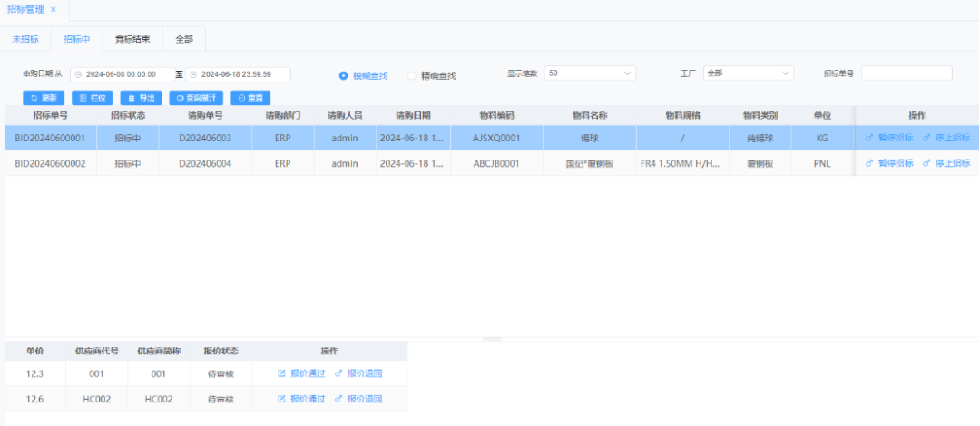
Task: Return quote from supplier HC002 via 报价退回
Action: click(x=358, y=399)
